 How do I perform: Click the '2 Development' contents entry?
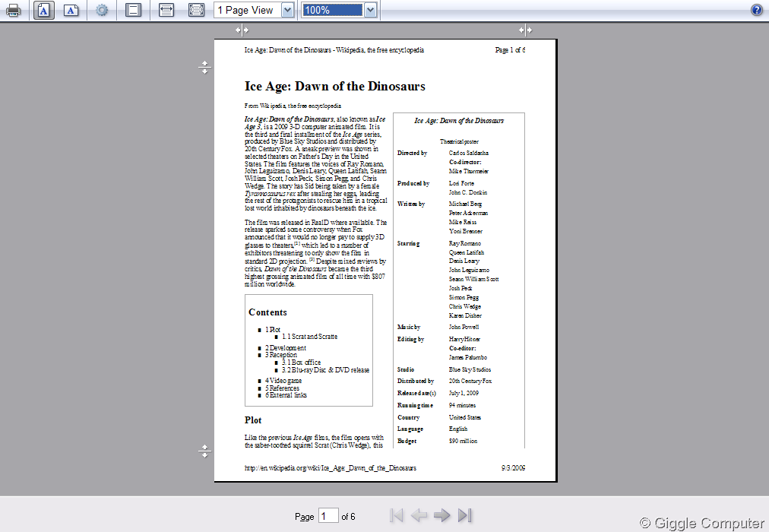[x=286, y=347]
